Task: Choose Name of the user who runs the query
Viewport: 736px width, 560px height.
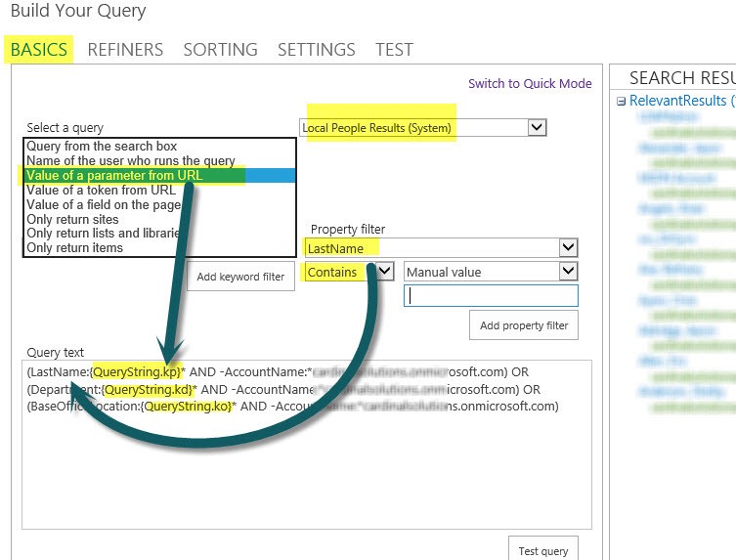Action: point(130,160)
